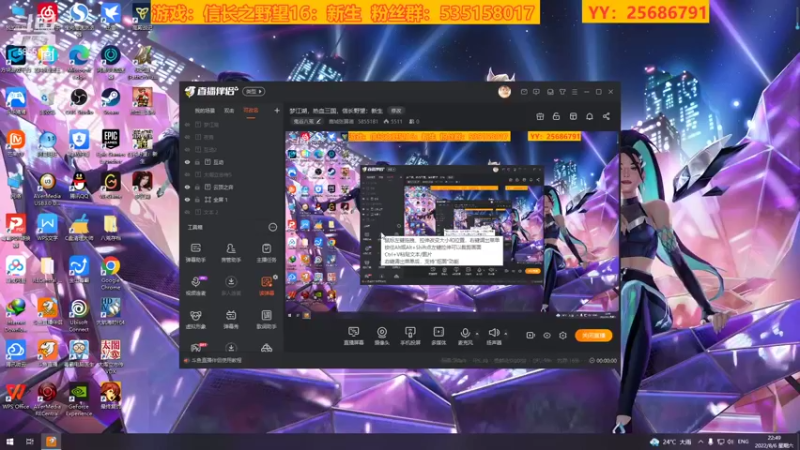Open the lyrics helper tool
Viewport: 800px width, 450px height.
pos(266,319)
